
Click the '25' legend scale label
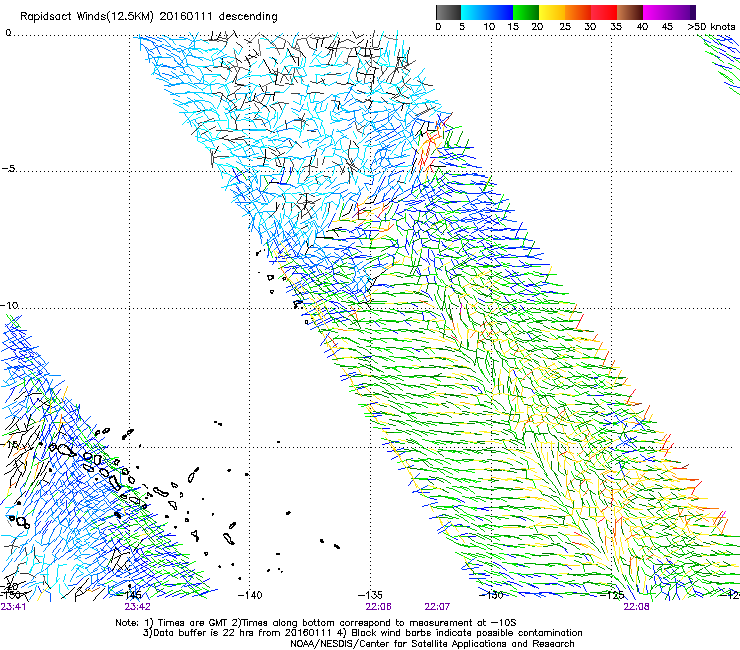564,27
